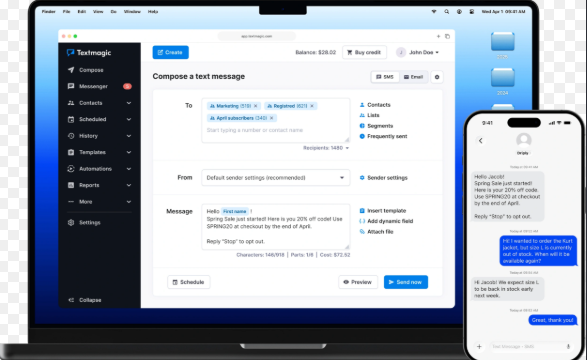The width and height of the screenshot is (587, 360).
Task: Expand the Recipients: 1480 dropdown
Action: pyautogui.click(x=326, y=148)
